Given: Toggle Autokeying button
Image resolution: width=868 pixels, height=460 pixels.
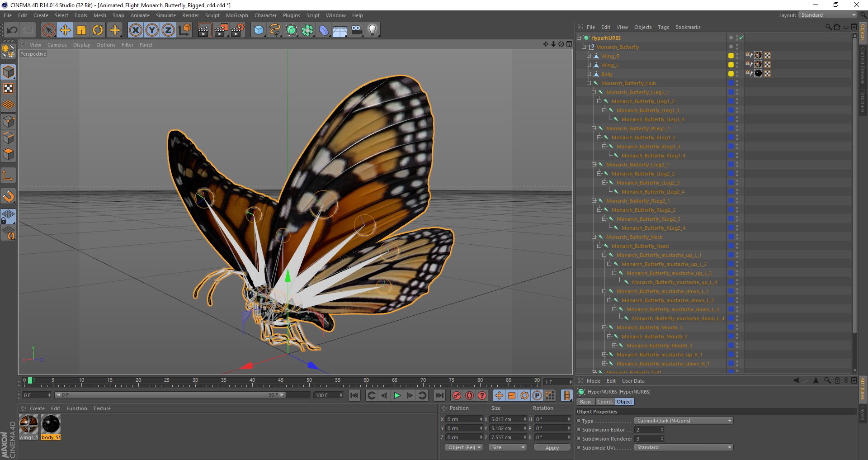Looking at the screenshot, I should 470,395.
